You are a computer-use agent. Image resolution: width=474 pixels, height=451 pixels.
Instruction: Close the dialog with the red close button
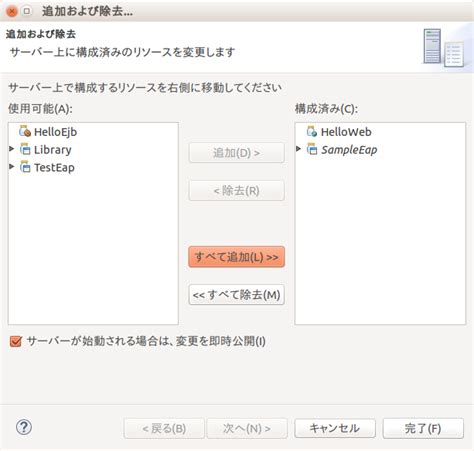pos(12,12)
